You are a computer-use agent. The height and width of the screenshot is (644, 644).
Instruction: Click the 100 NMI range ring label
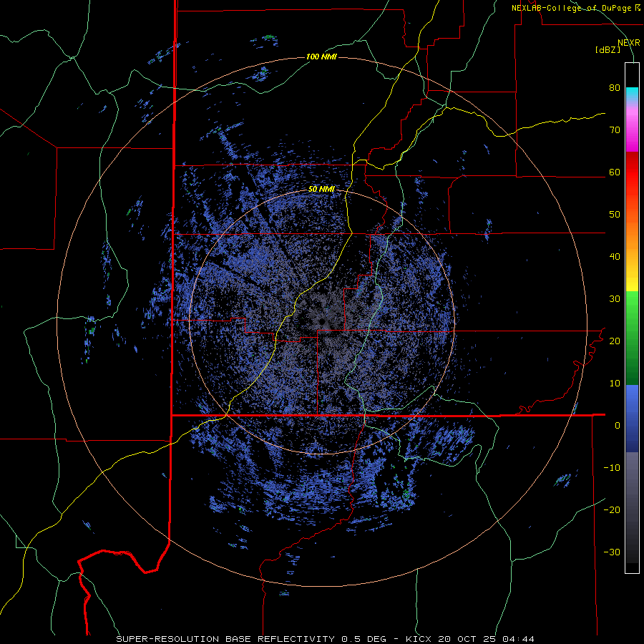click(x=321, y=57)
